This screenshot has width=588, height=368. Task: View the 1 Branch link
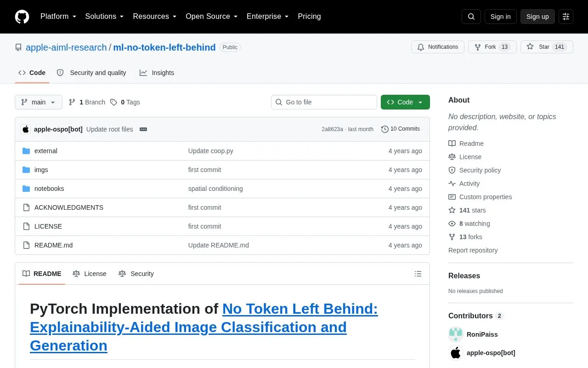pos(87,102)
